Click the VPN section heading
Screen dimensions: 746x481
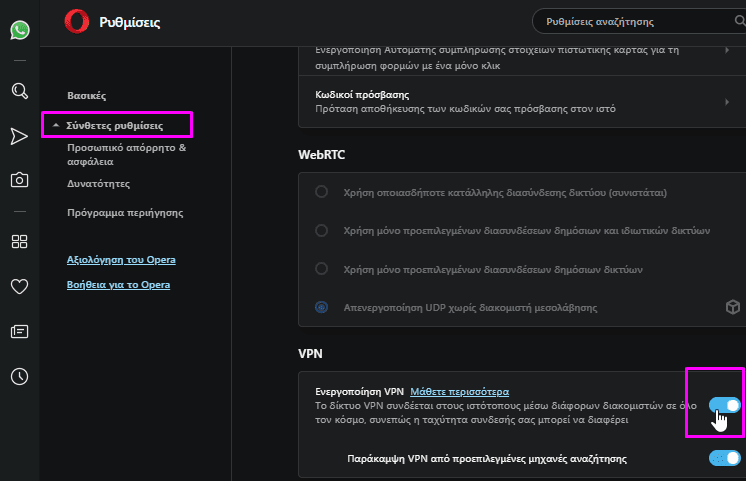(310, 353)
